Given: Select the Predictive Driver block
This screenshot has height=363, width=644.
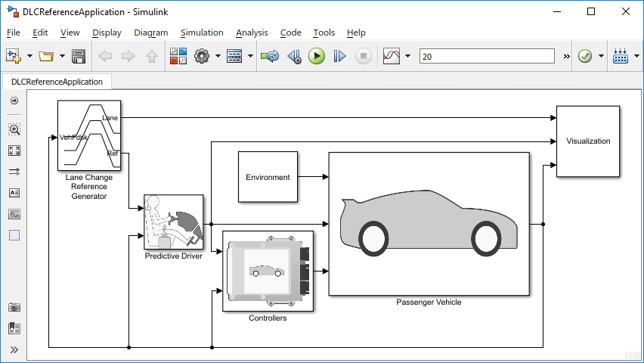Looking at the screenshot, I should tap(173, 222).
